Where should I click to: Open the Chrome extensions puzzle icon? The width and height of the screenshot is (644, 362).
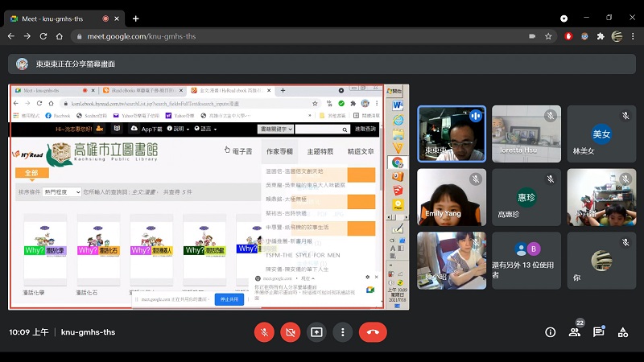point(600,36)
